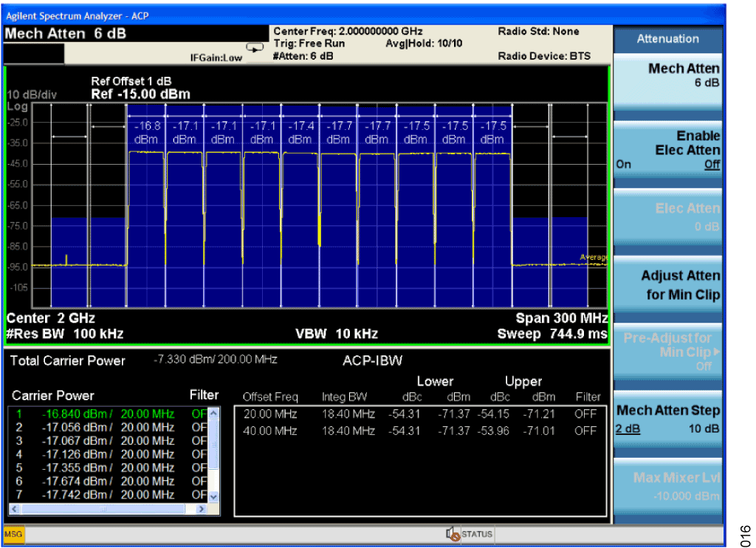Click the Attenuation menu title
Screen dimensions: 756x548
click(x=667, y=38)
